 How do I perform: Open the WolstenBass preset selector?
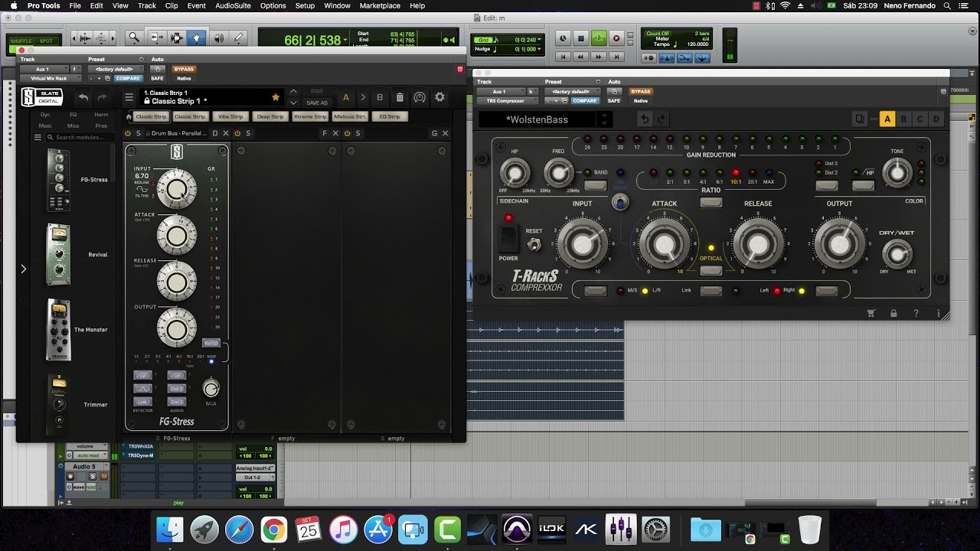pyautogui.click(x=544, y=119)
